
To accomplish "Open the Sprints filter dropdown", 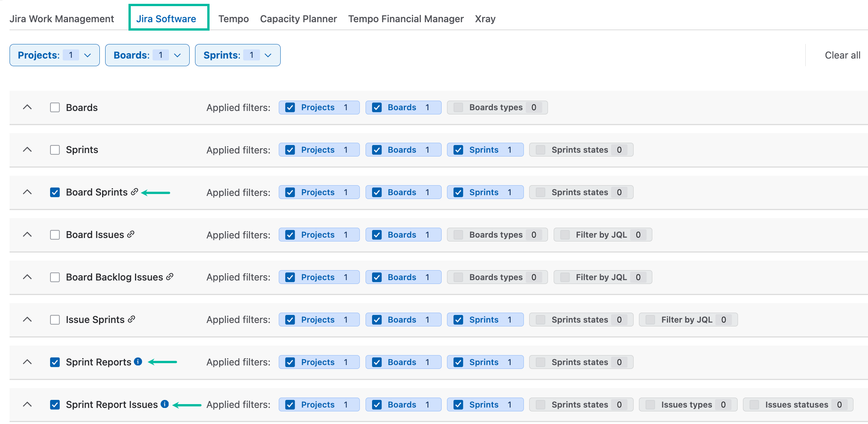I will [x=237, y=55].
